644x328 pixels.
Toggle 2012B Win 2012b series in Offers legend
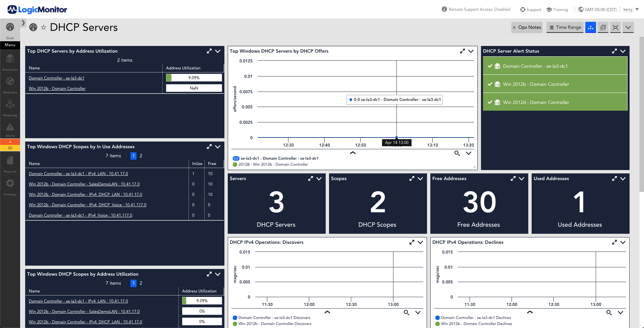coord(270,164)
